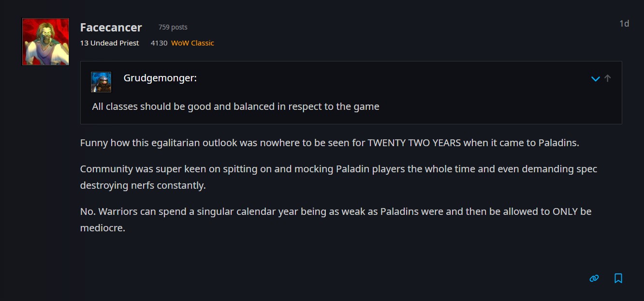Click Facecancer's undead priest avatar
Viewport: 644px width, 301px height.
coord(45,42)
